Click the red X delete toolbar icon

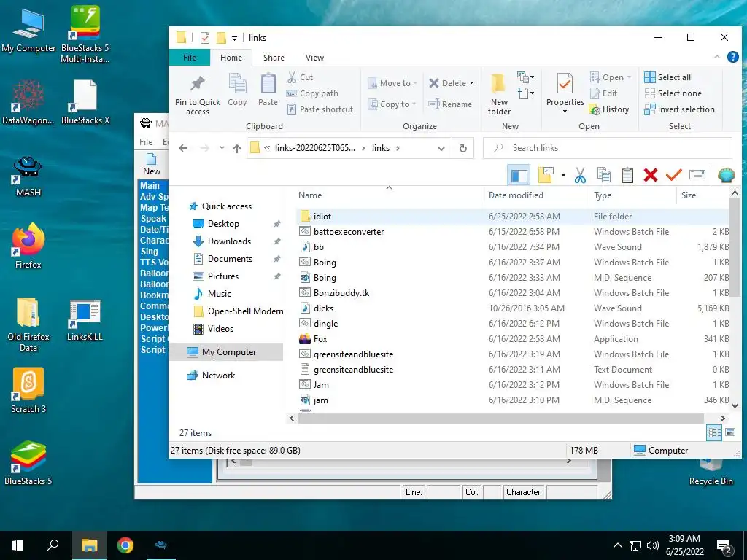(x=650, y=175)
